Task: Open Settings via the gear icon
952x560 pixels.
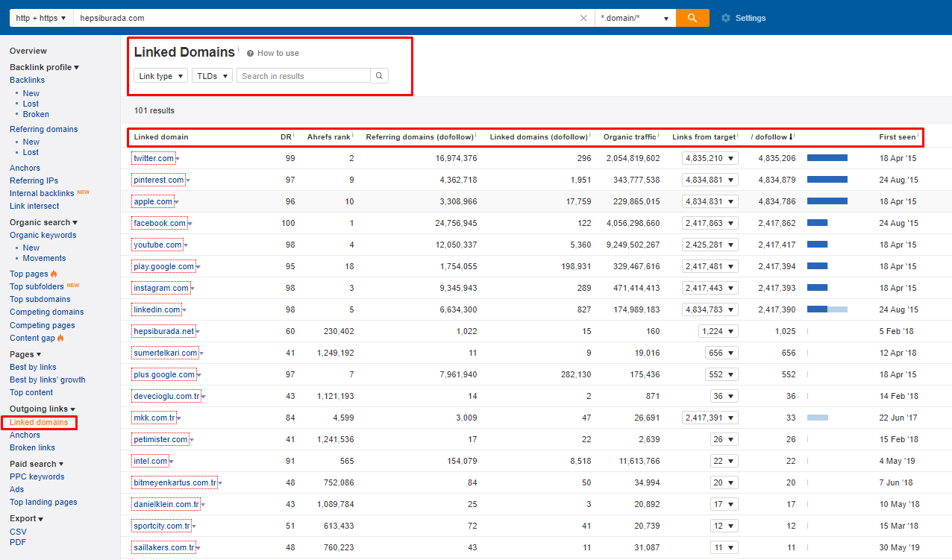Action: pos(726,18)
